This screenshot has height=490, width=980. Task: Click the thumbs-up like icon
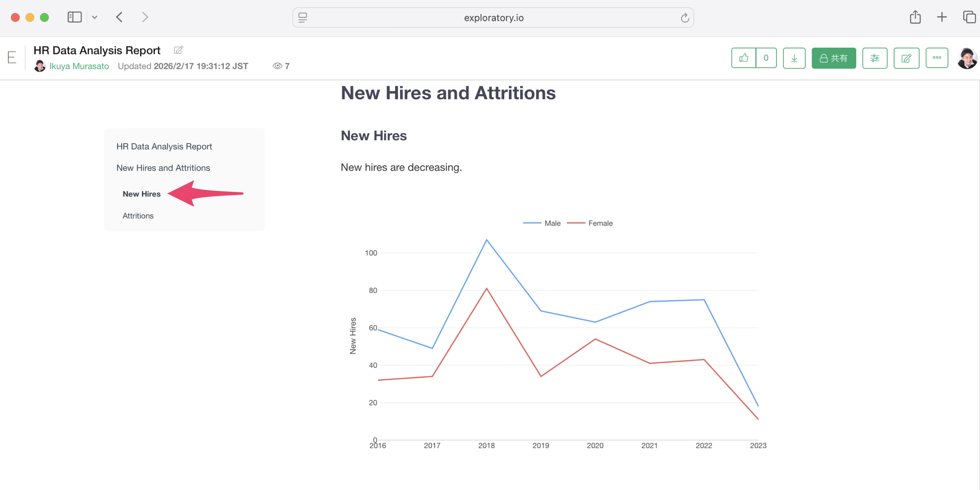(743, 58)
